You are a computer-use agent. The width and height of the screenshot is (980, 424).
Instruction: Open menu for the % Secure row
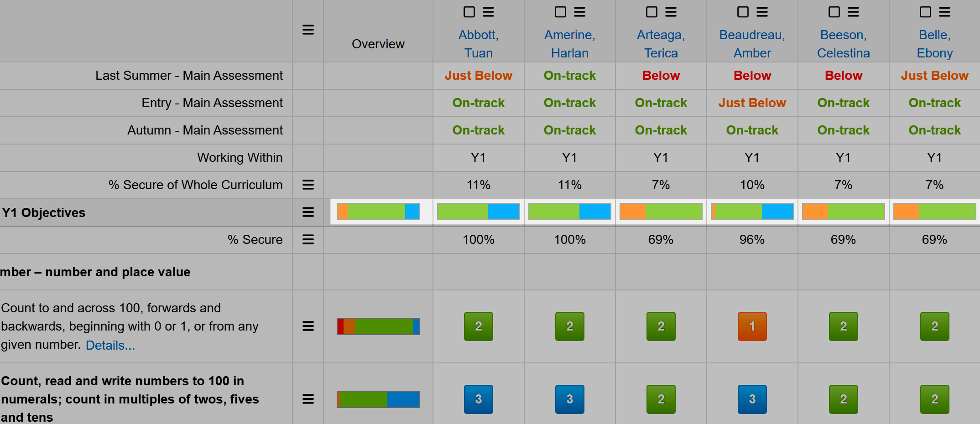point(308,239)
